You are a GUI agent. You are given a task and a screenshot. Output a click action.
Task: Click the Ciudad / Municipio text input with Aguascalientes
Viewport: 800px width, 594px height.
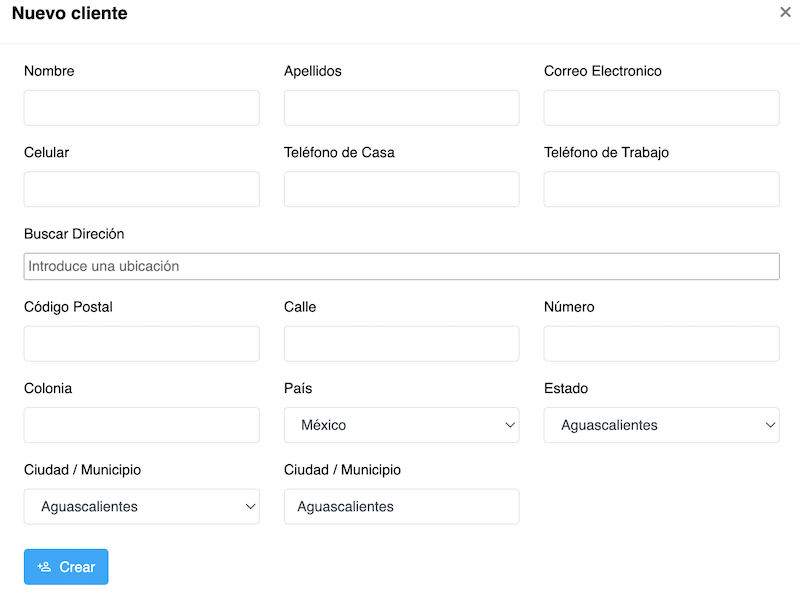coord(401,507)
